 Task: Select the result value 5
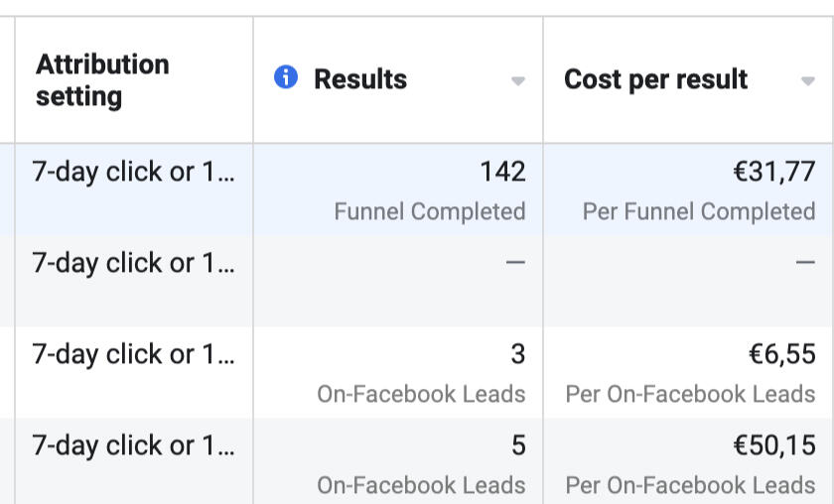pos(517,445)
